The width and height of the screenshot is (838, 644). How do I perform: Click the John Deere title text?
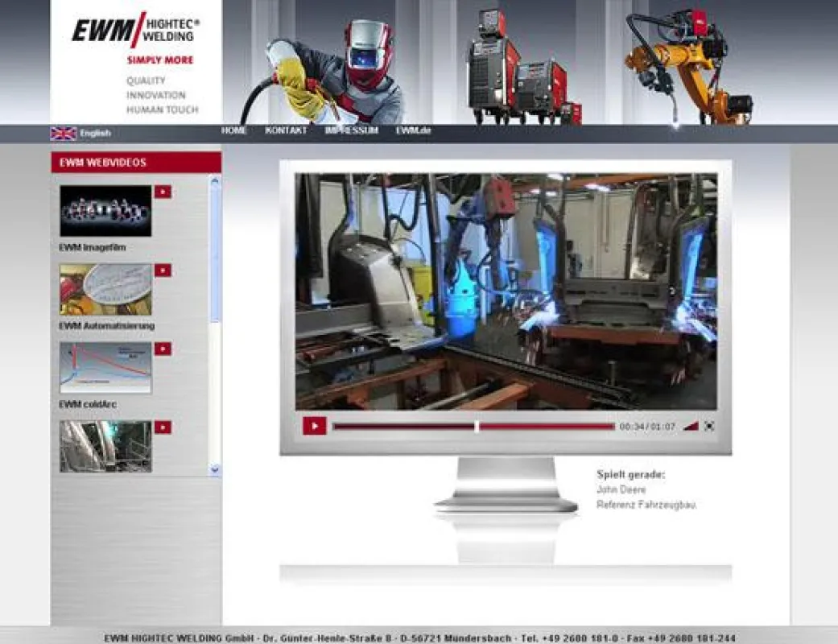coord(621,489)
